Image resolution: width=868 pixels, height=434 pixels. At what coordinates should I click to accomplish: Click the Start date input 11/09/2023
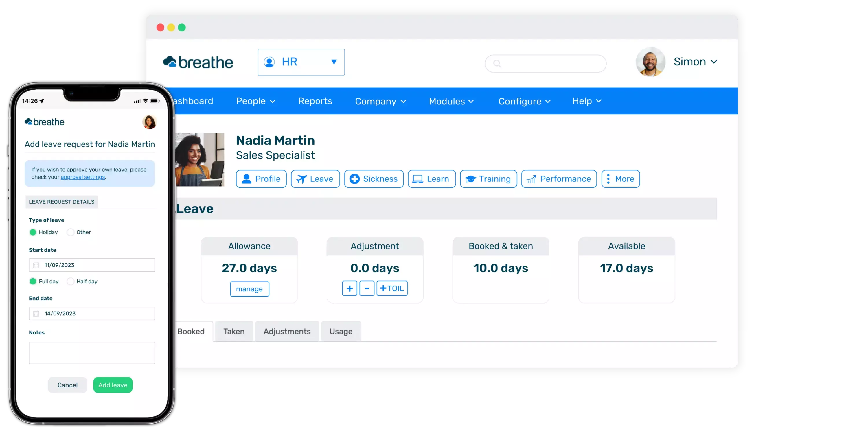[92, 265]
